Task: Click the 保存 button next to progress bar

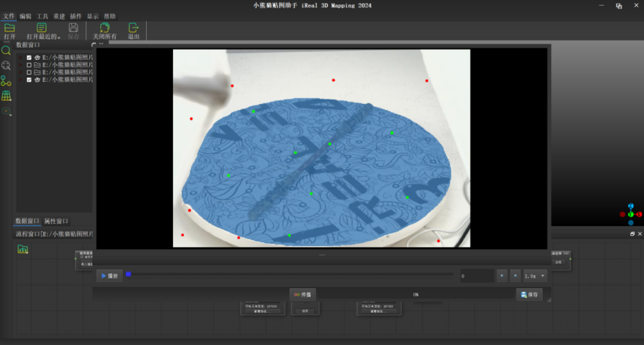Action: [x=529, y=295]
